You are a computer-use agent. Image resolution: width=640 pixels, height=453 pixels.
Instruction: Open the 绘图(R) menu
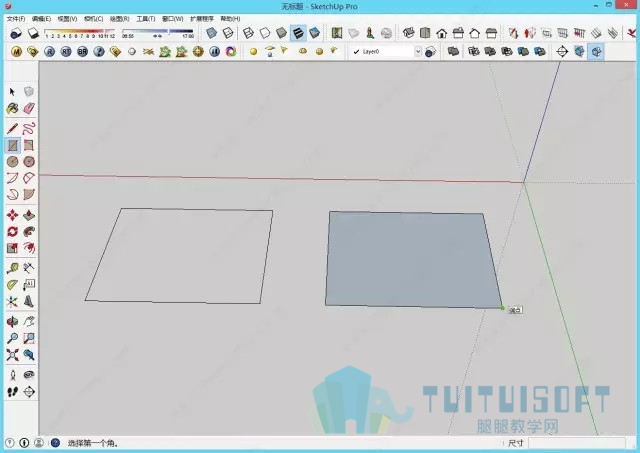120,19
